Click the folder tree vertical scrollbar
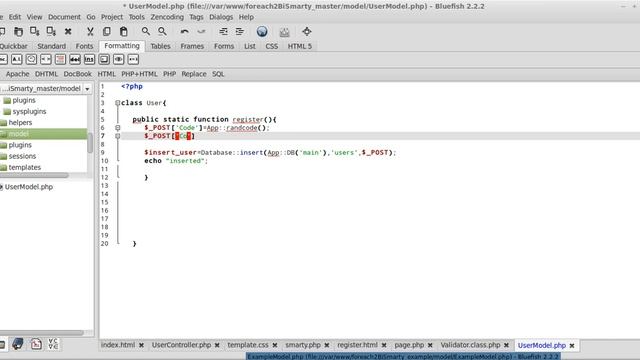The width and height of the screenshot is (640, 360). coord(90,144)
